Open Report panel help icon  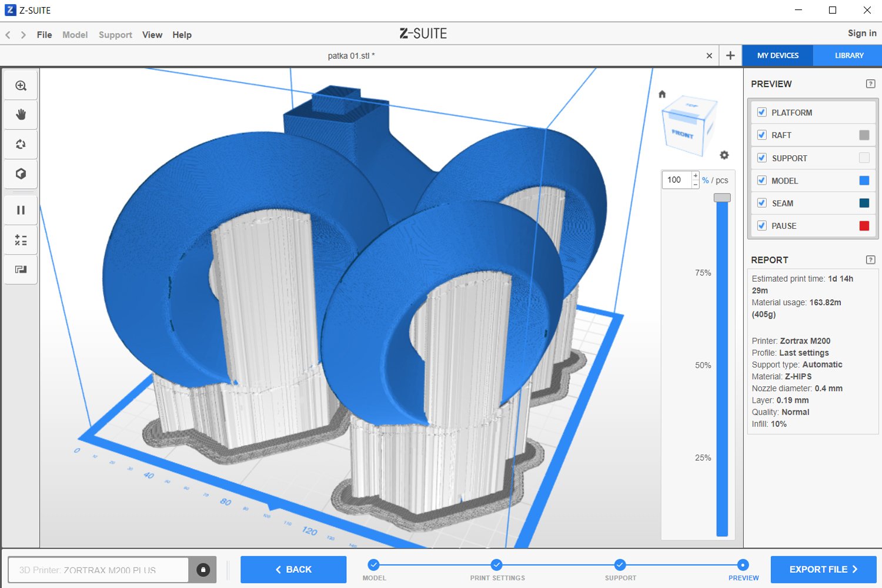(871, 259)
